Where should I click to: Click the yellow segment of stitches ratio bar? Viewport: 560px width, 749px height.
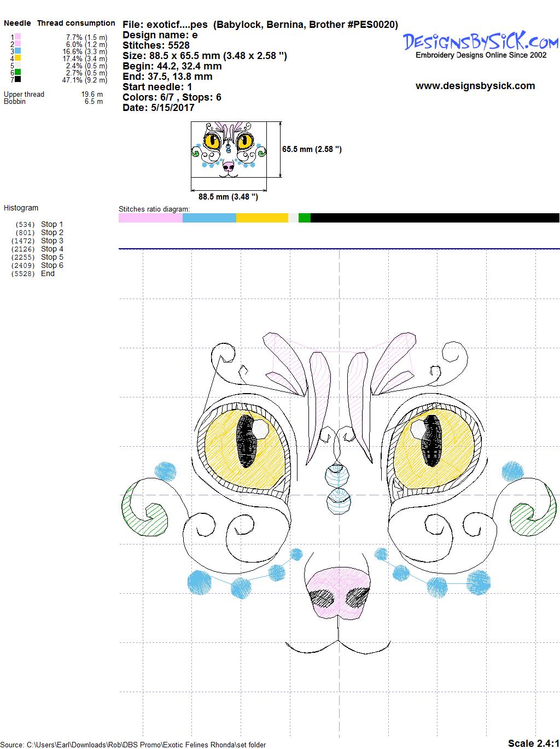[x=262, y=218]
